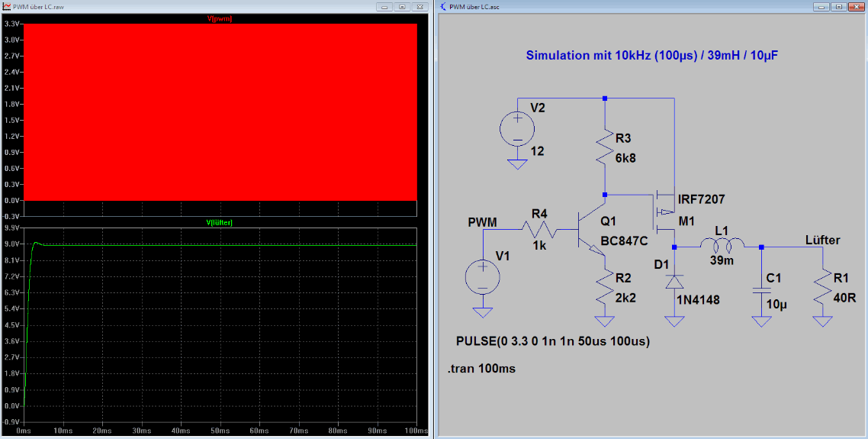Select the M1 MOSFET symbol
The image size is (868, 439).
click(x=664, y=212)
